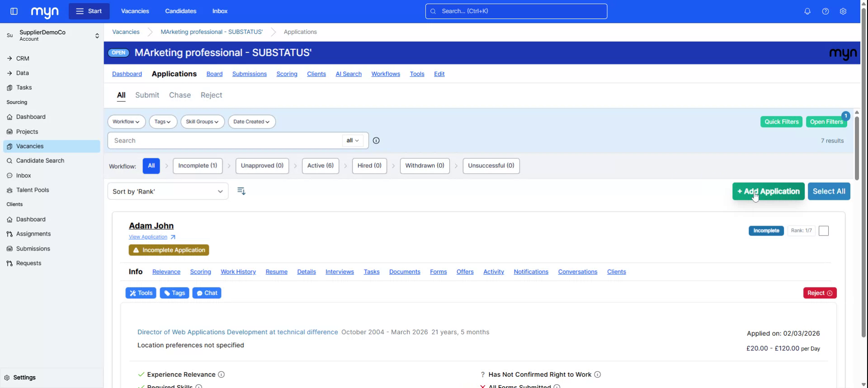Screen dimensions: 868x388
Task: Select the Work History tab
Action: coord(238,272)
